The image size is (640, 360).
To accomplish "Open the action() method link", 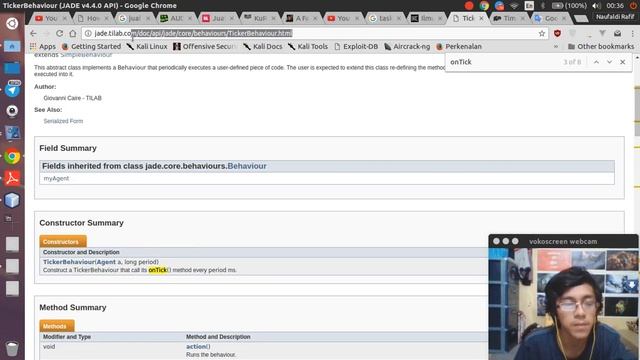I will click(x=198, y=347).
